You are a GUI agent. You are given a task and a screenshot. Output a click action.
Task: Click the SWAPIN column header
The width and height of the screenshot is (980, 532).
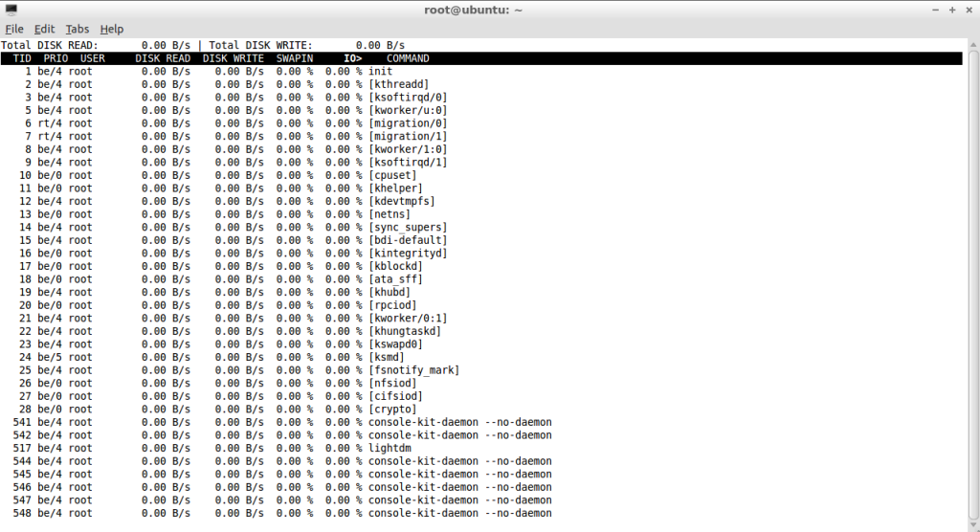(x=295, y=58)
